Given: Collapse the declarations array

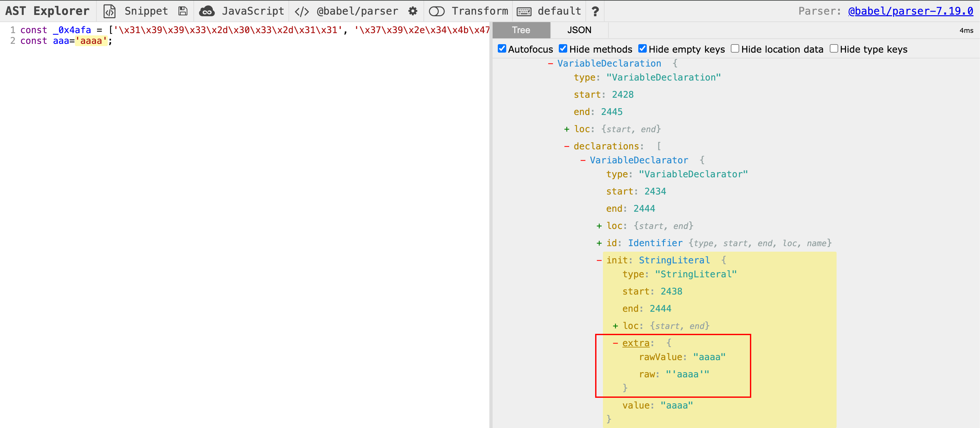Looking at the screenshot, I should tap(567, 146).
